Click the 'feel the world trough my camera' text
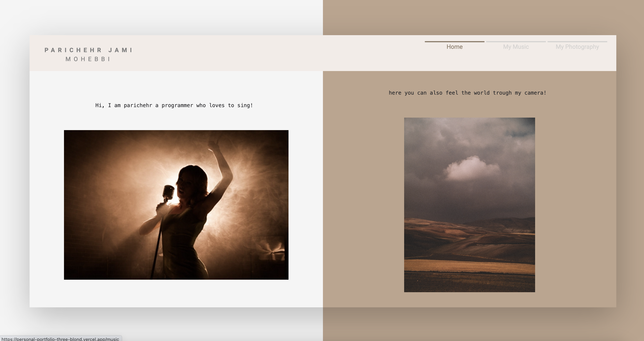Image resolution: width=644 pixels, height=341 pixels. (x=467, y=93)
